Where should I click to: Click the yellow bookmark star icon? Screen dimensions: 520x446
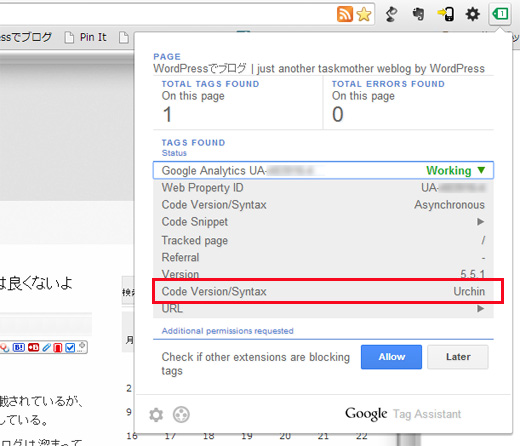[x=364, y=14]
